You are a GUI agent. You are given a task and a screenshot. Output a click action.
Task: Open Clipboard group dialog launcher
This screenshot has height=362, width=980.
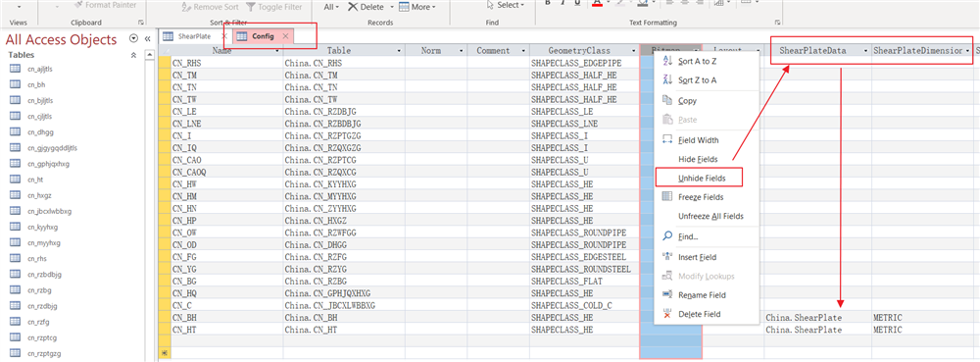click(x=140, y=23)
